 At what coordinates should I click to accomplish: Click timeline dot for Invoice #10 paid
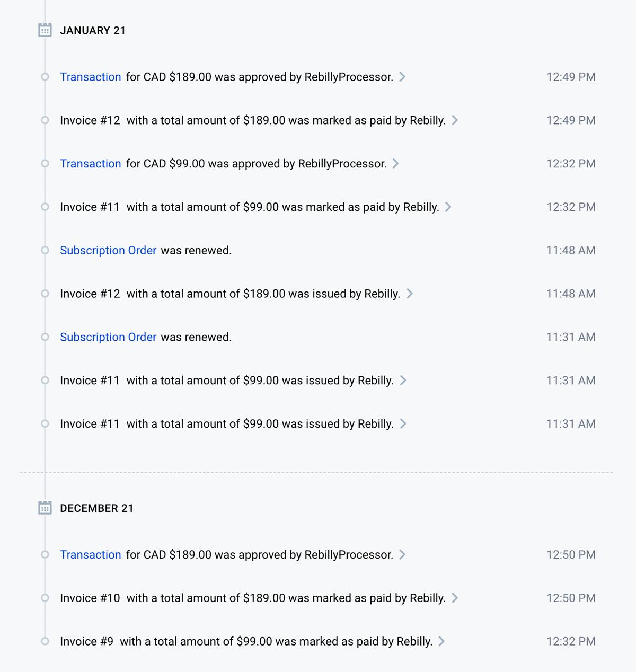(x=45, y=598)
